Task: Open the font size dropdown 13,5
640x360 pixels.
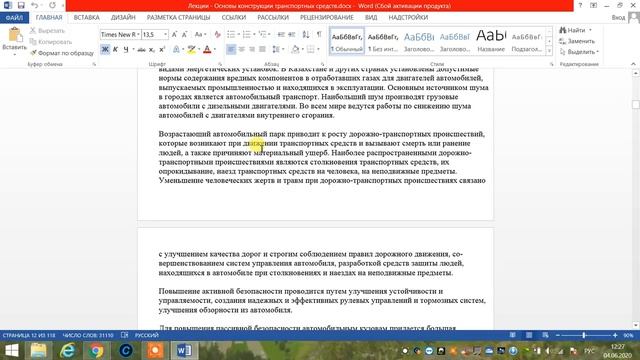Action: (x=165, y=35)
